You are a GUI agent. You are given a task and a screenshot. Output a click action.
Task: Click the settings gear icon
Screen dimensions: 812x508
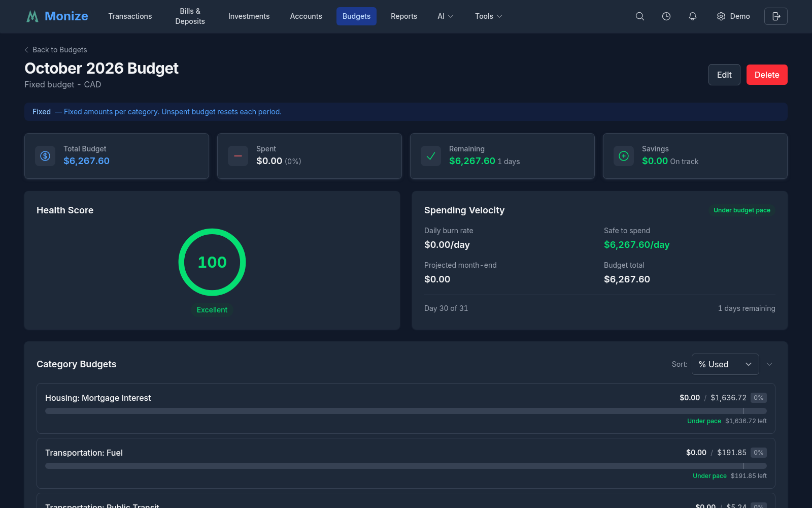tap(721, 16)
